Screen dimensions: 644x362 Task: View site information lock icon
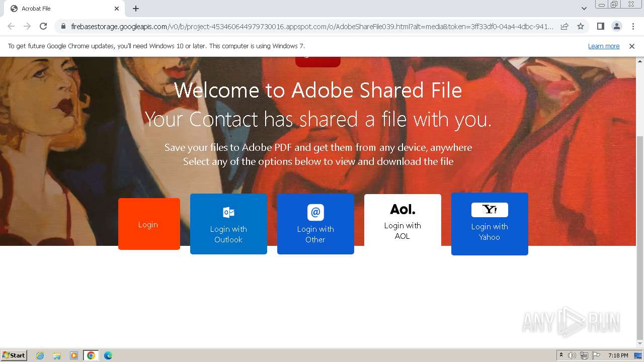tap(63, 26)
